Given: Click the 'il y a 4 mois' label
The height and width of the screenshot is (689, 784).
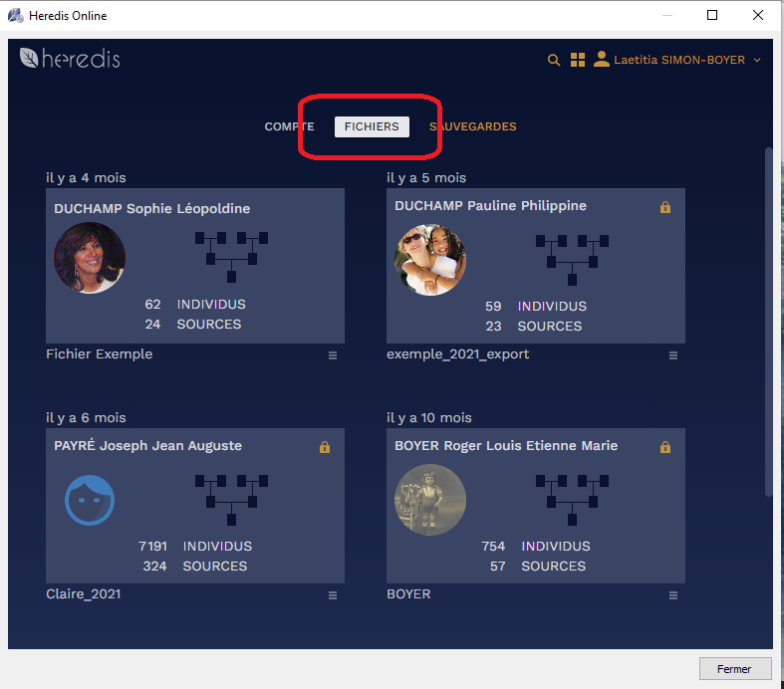Looking at the screenshot, I should [x=86, y=178].
